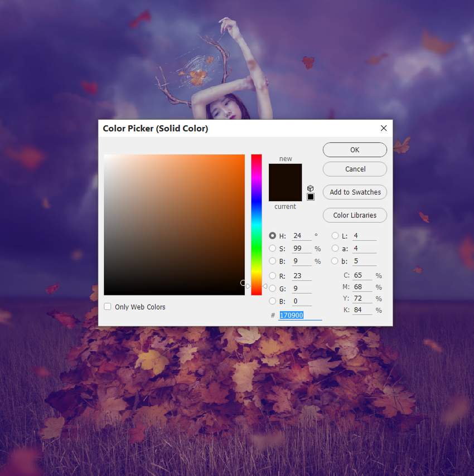474x476 pixels.
Task: Enable the Only Web Colors checkbox
Action: tap(108, 307)
